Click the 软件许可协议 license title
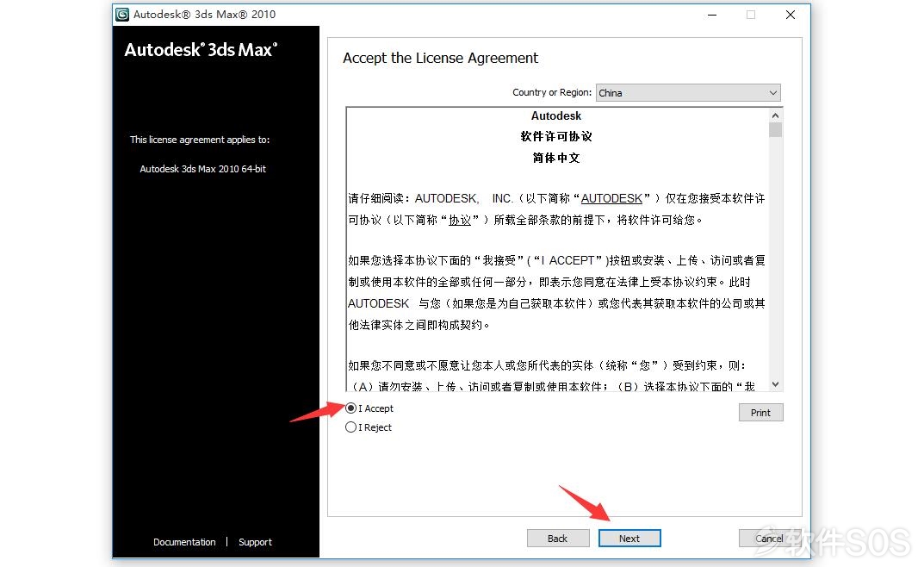 click(556, 136)
